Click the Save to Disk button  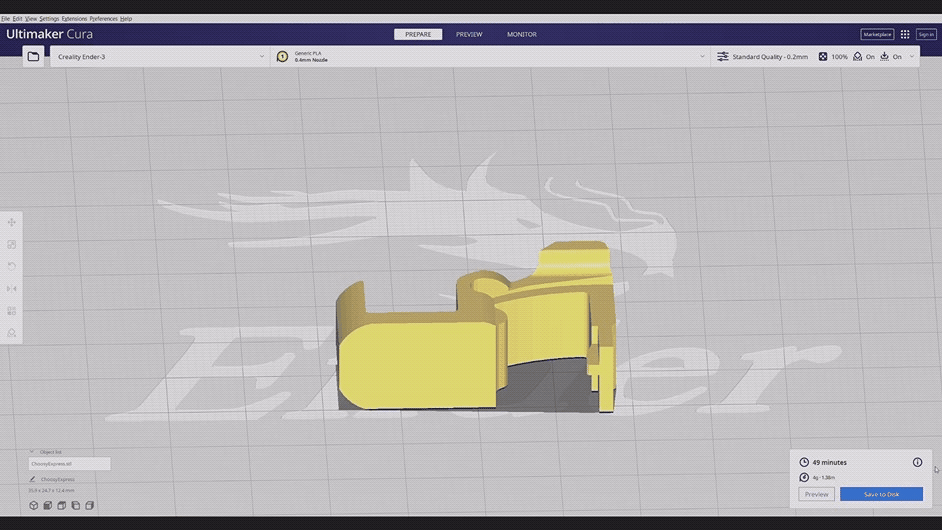[x=881, y=494]
